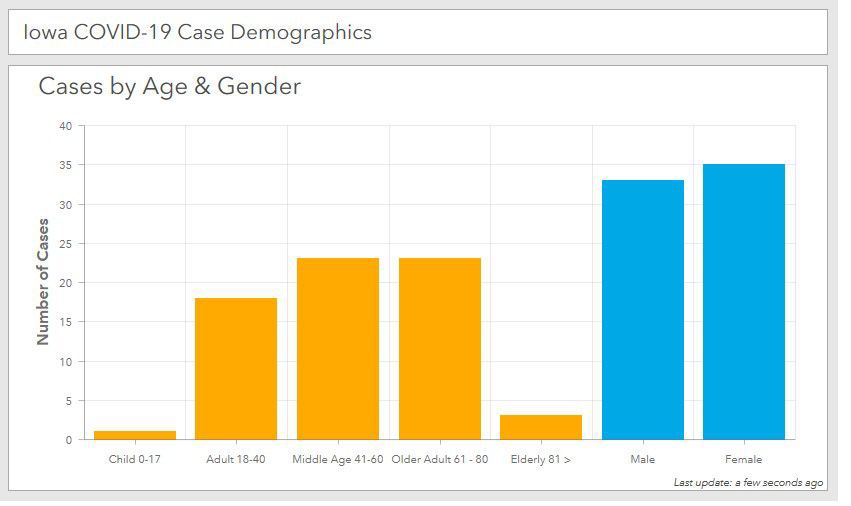Click the 'Male' axis label

(643, 460)
